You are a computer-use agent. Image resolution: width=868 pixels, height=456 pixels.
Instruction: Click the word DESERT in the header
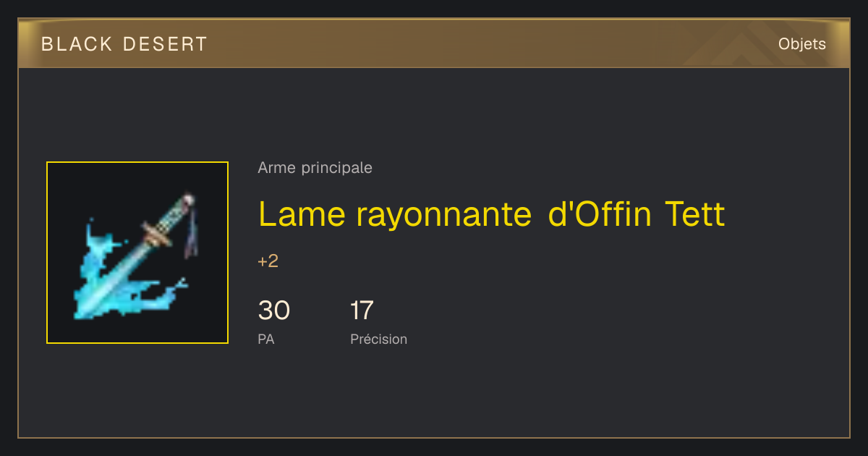[166, 44]
